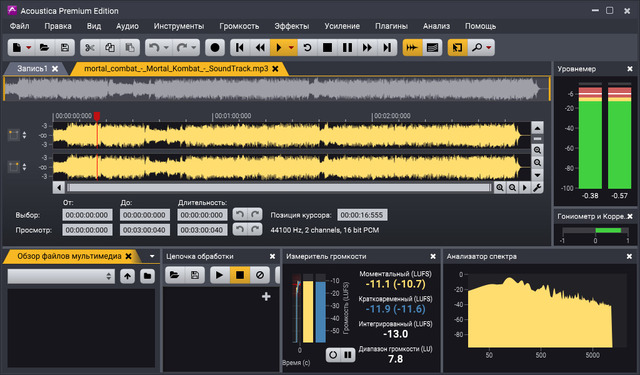The width and height of the screenshot is (640, 375).
Task: Open the redo history dropdown arrow
Action: [193, 48]
